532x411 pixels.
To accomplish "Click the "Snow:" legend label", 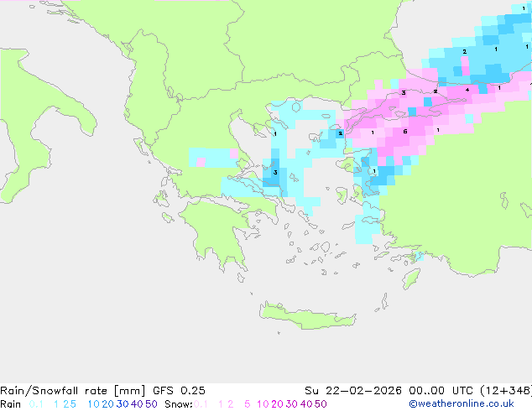I will [179, 404].
